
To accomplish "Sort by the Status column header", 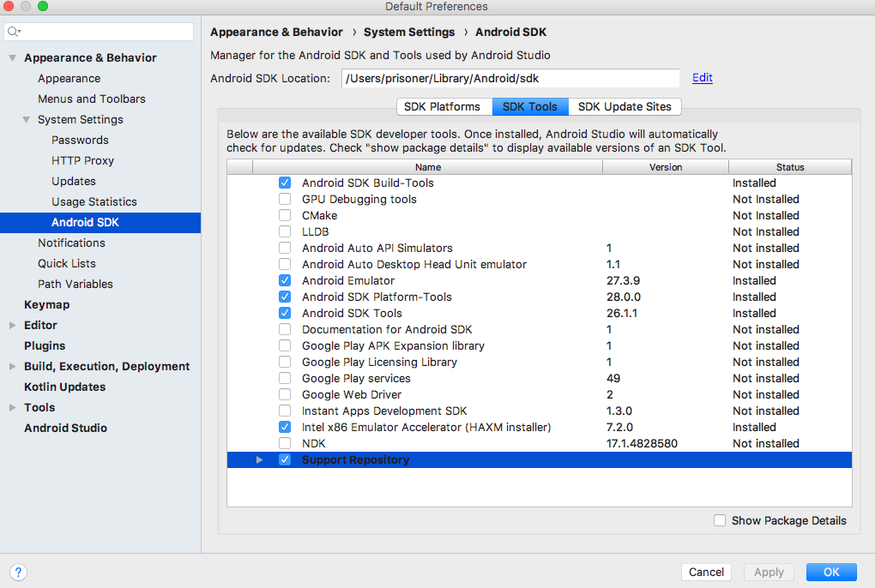I will pos(790,167).
